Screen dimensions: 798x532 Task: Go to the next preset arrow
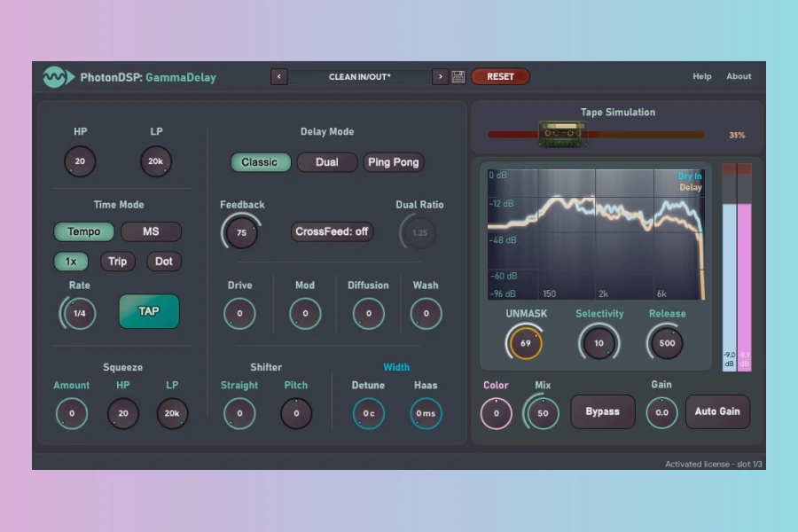tap(440, 77)
